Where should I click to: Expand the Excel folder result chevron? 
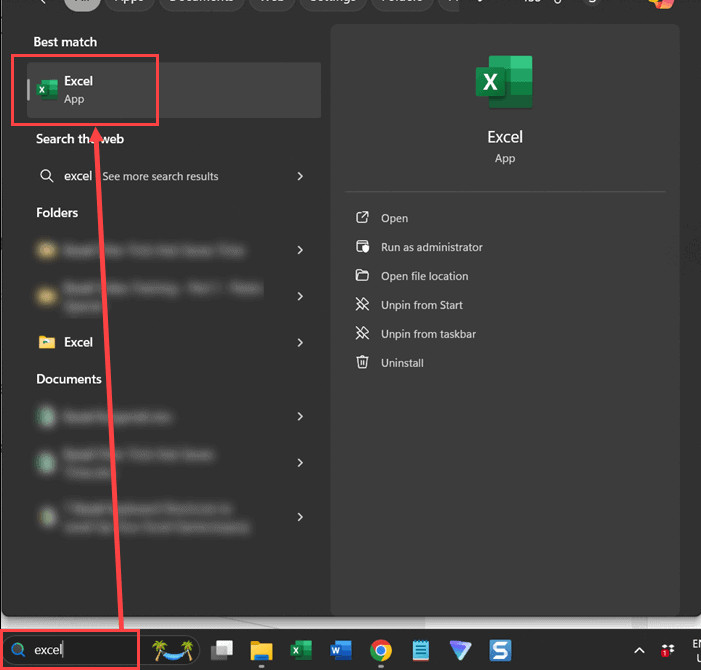coord(300,342)
